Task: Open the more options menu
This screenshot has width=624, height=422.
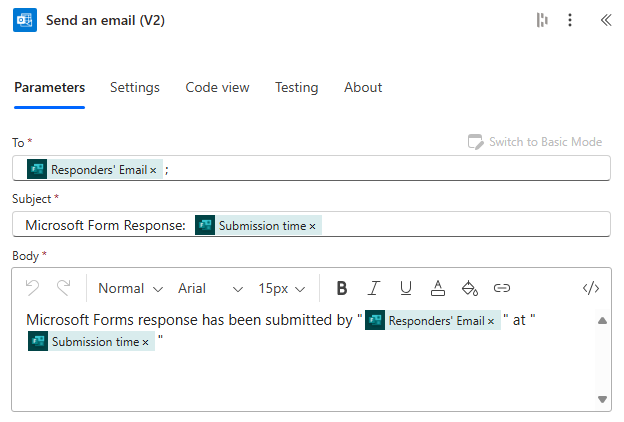Action: [x=570, y=20]
